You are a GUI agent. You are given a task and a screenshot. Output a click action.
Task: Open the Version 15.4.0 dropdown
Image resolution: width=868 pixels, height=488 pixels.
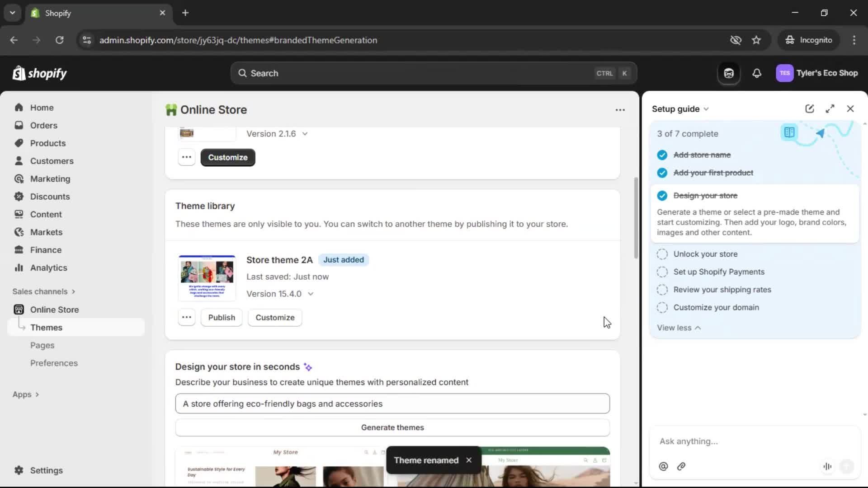(x=311, y=294)
